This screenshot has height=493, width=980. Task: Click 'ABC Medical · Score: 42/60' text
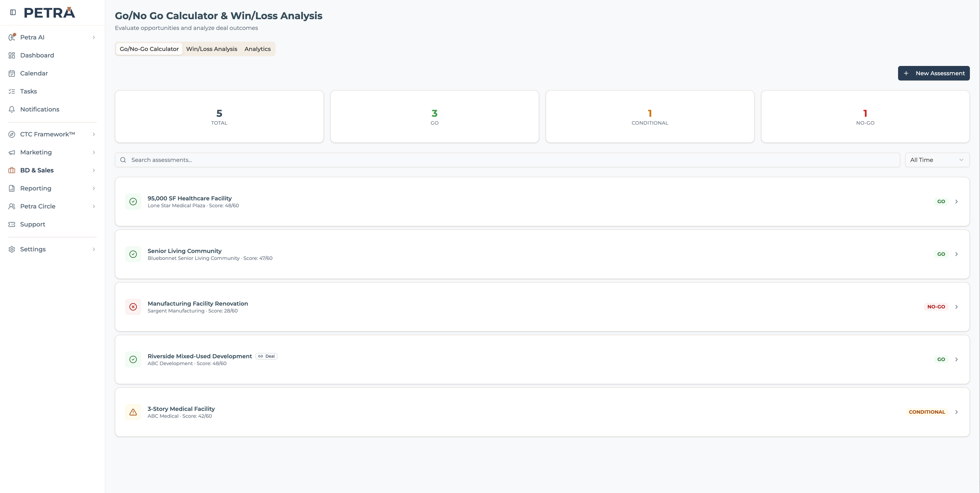coord(180,416)
